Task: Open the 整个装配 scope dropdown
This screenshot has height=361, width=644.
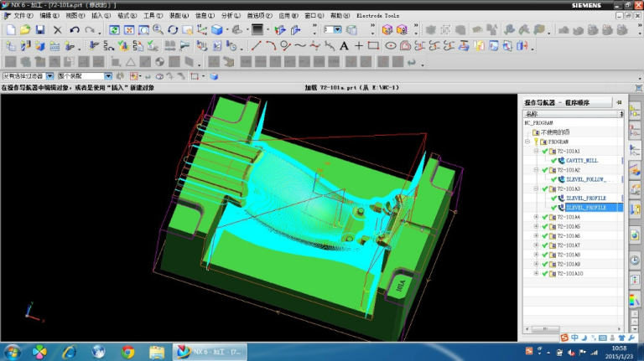Action: click(108, 76)
